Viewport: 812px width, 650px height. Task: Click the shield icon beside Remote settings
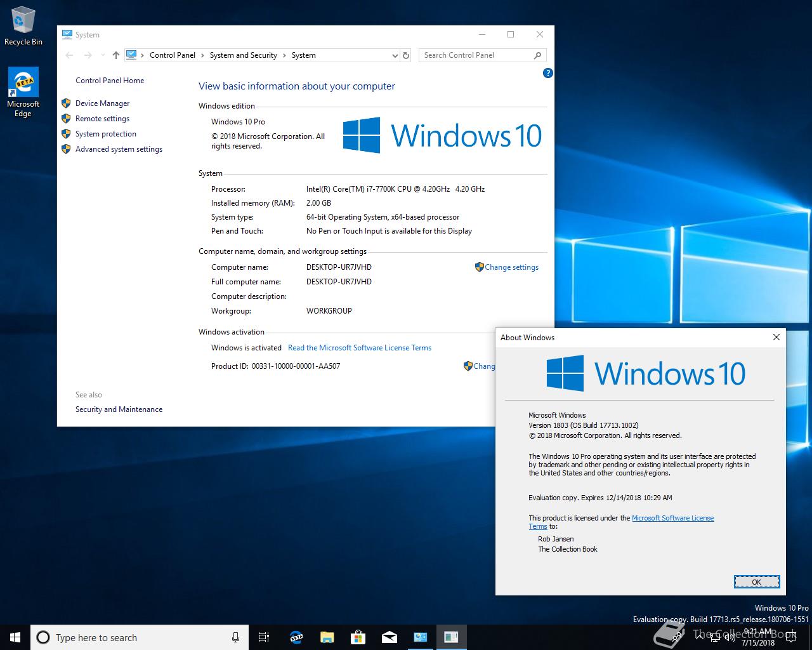pyautogui.click(x=65, y=118)
